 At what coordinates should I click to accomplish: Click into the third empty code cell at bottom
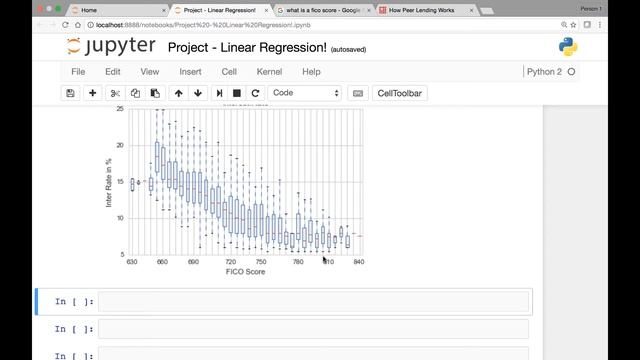[313, 353]
